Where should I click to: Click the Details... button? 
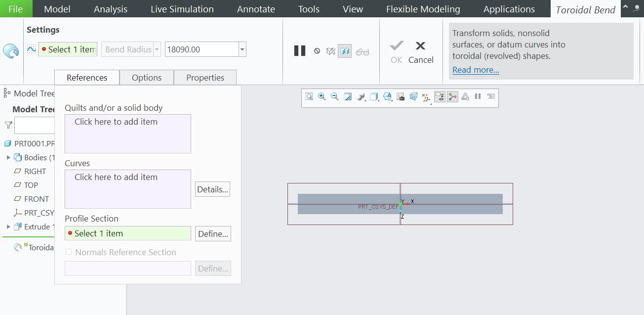(x=212, y=189)
